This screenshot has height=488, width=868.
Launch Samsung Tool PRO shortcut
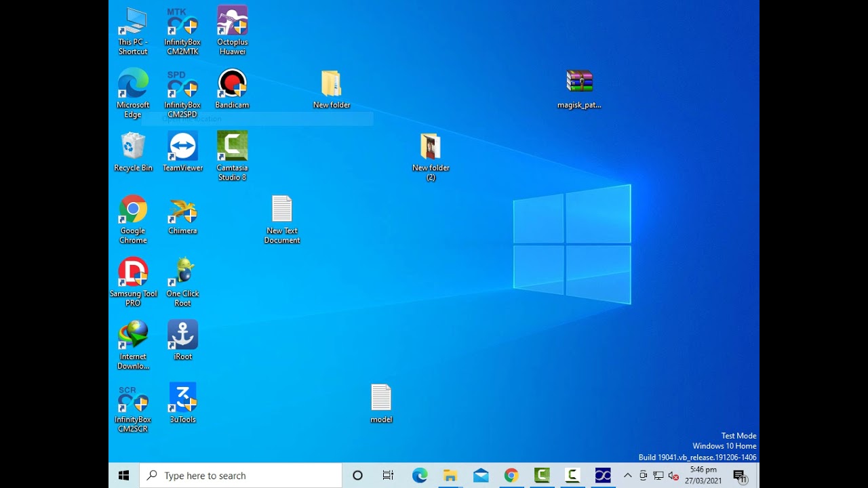[x=133, y=283]
